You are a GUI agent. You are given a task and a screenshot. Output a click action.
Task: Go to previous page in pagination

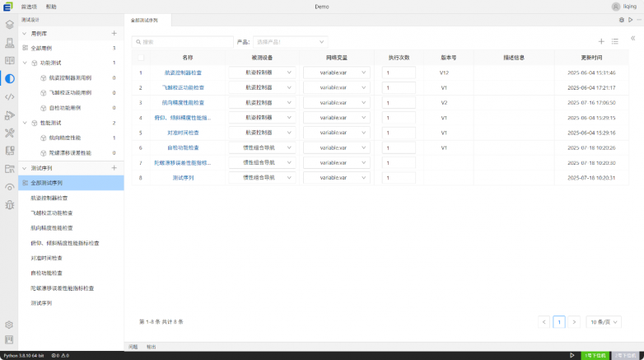click(x=544, y=322)
